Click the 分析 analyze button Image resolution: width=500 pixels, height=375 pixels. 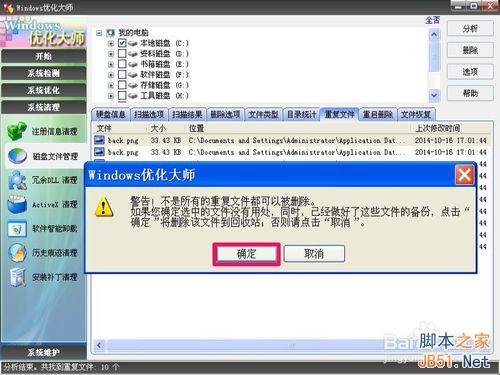[470, 29]
